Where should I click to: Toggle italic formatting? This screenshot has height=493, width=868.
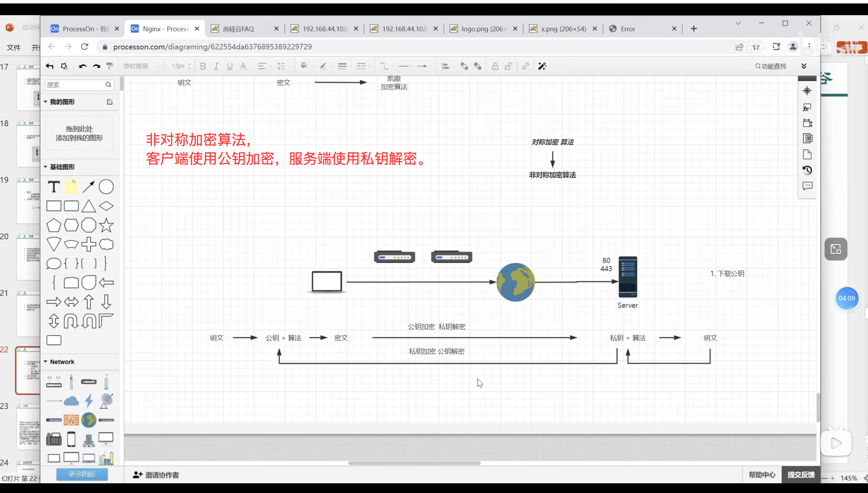pos(216,66)
